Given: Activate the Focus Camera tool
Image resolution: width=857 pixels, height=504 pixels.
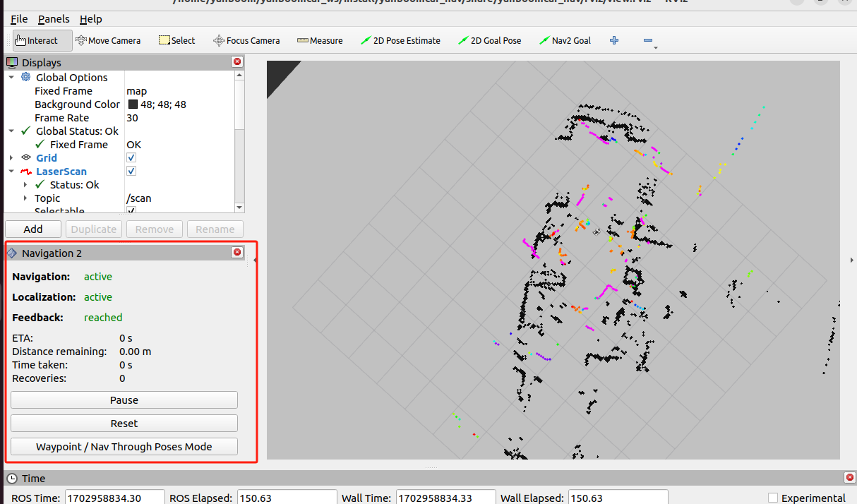Looking at the screenshot, I should click(x=246, y=40).
